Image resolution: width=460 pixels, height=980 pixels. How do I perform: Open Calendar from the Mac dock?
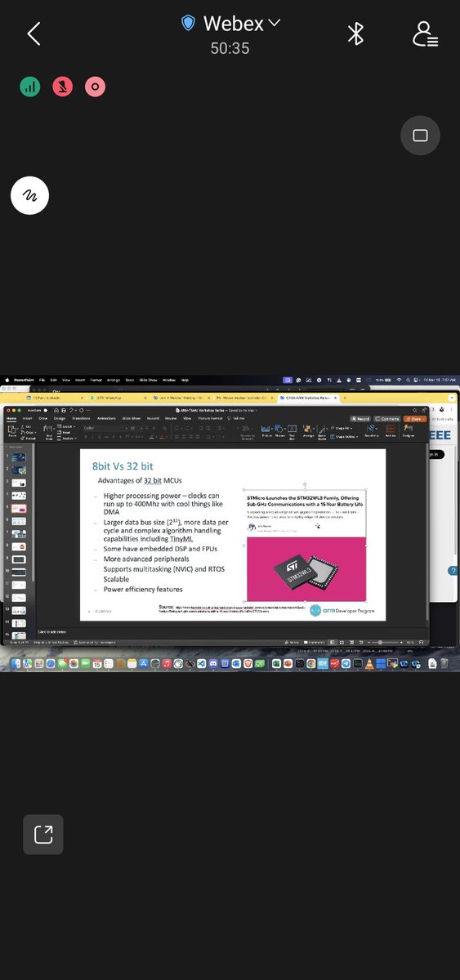[x=96, y=662]
